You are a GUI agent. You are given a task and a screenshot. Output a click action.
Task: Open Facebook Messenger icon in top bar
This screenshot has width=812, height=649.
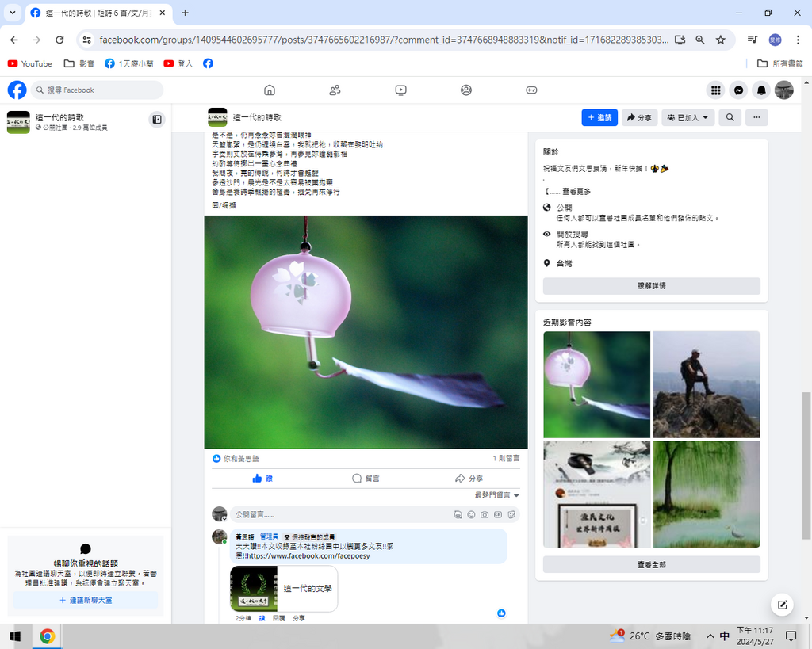737,90
